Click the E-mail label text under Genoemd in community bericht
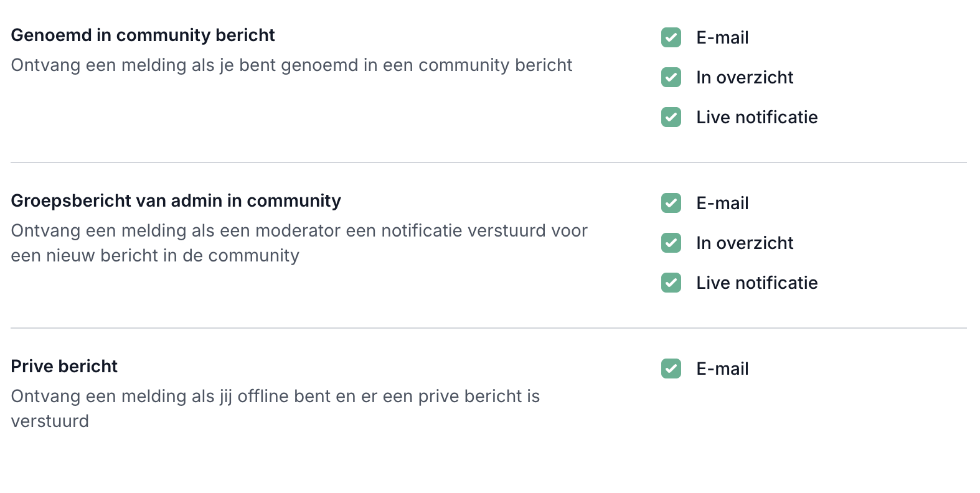The image size is (980, 493). (722, 38)
